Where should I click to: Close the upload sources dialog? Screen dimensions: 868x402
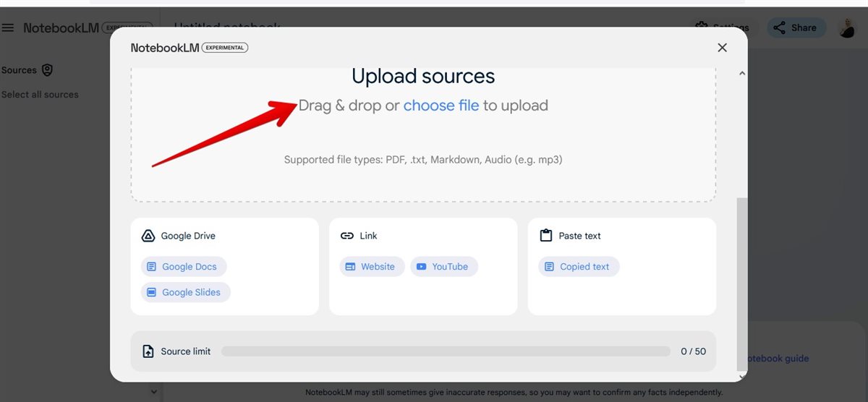pyautogui.click(x=722, y=48)
